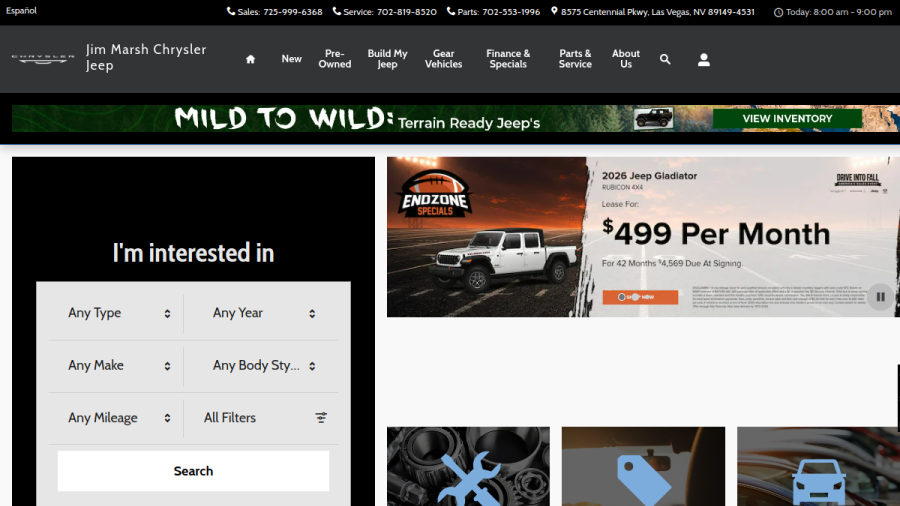Open All Filters options
Screen dimensions: 900x506
[x=264, y=418]
